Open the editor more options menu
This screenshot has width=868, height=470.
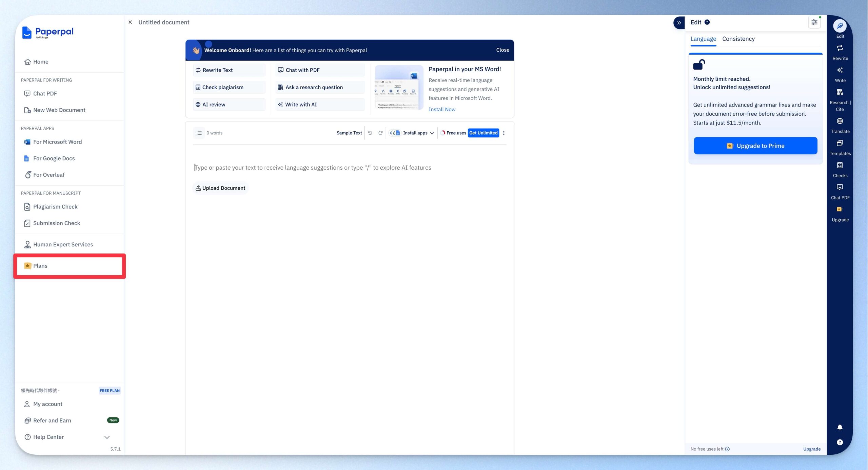pos(504,133)
